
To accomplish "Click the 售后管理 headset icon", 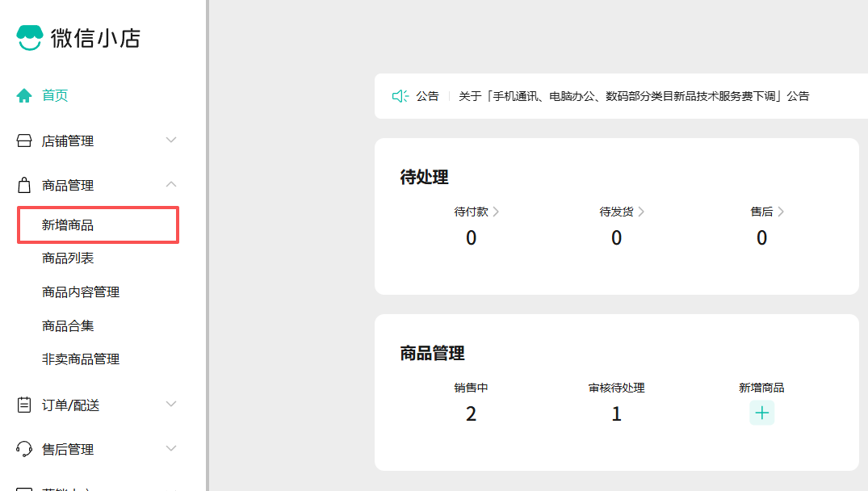I will point(23,449).
